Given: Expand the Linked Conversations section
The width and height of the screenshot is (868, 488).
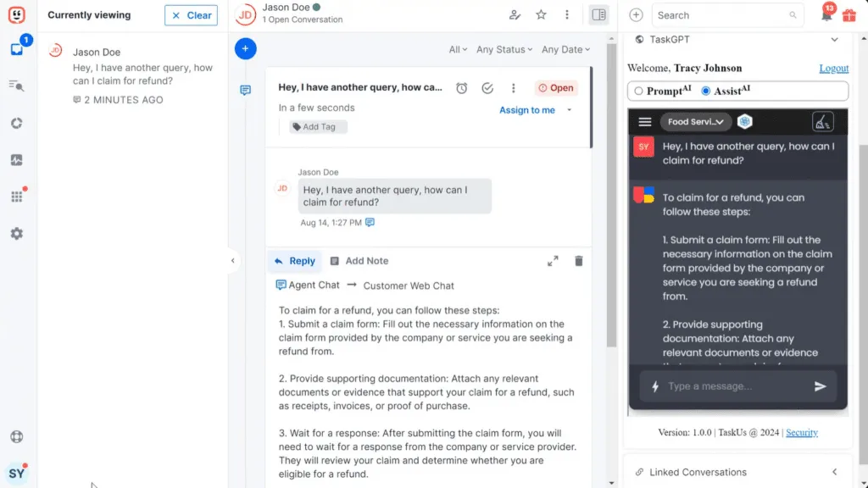Looking at the screenshot, I should tap(834, 472).
